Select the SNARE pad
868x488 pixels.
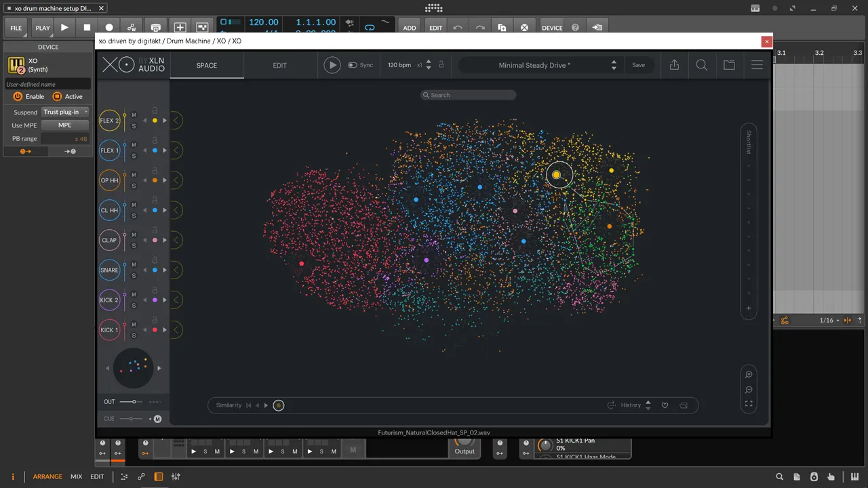click(109, 270)
